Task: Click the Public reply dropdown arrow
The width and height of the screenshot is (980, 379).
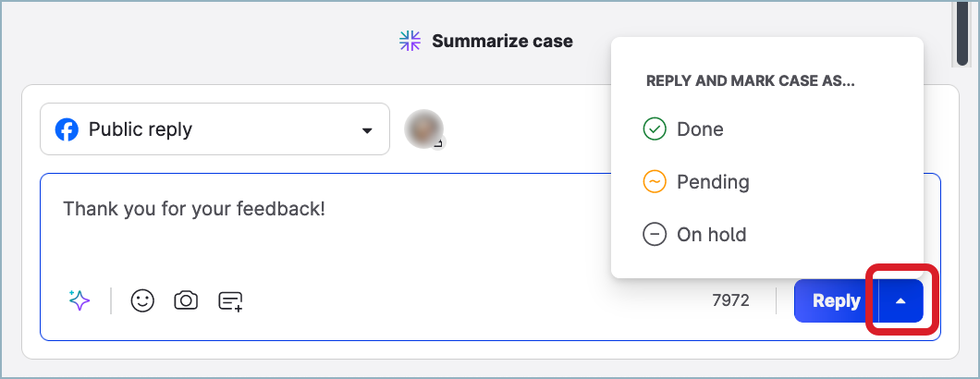Action: [367, 130]
